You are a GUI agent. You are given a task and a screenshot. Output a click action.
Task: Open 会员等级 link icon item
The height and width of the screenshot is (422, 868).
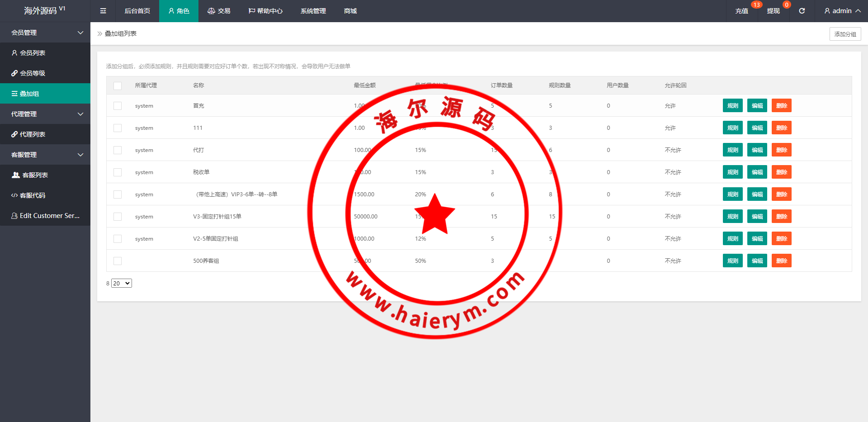(x=28, y=73)
